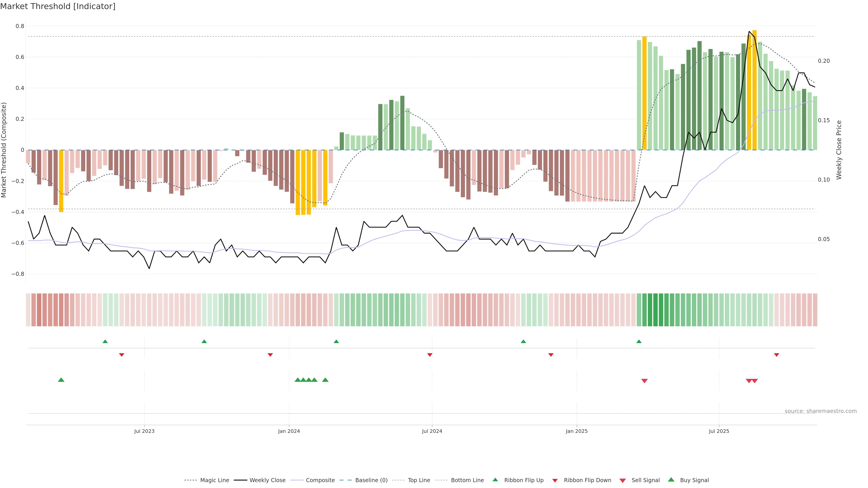Click the Jan 2025 x-axis label
868x488 pixels.
577,431
